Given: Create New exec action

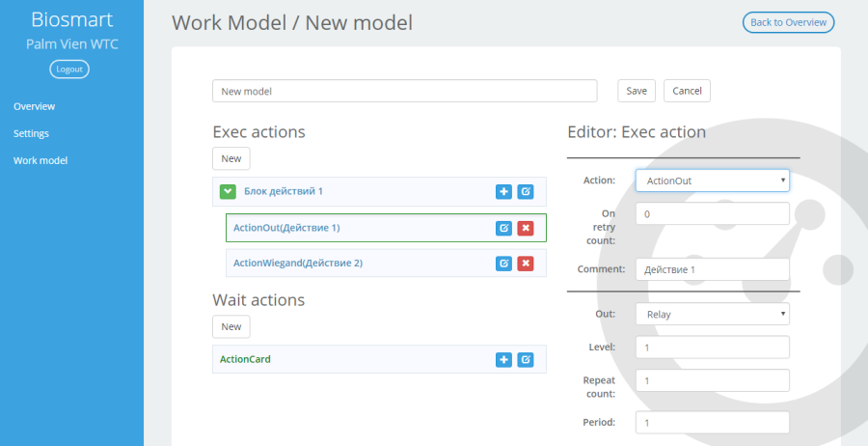Looking at the screenshot, I should (x=231, y=158).
